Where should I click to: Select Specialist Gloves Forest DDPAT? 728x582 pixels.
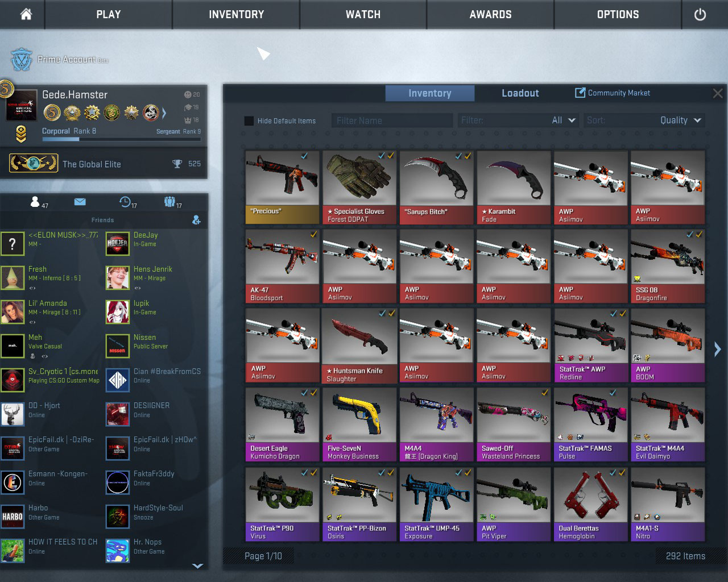359,187
